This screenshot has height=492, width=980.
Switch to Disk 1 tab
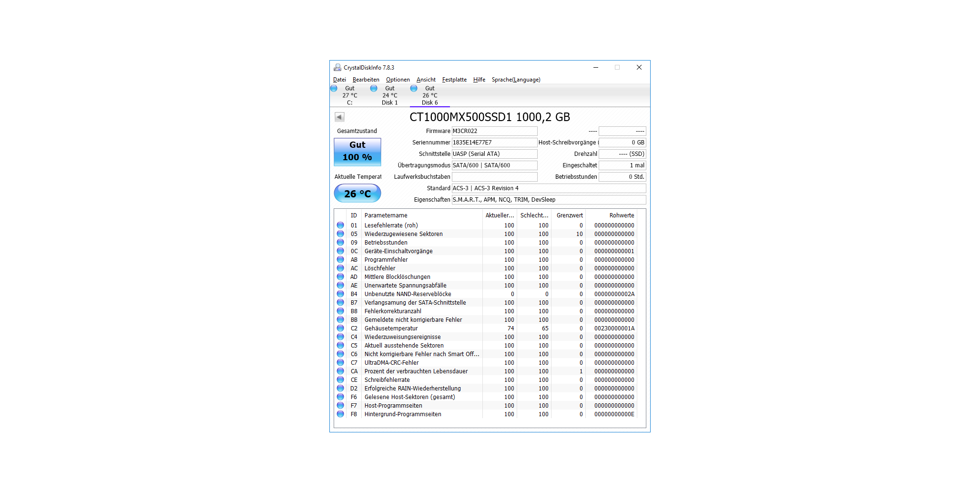(389, 95)
